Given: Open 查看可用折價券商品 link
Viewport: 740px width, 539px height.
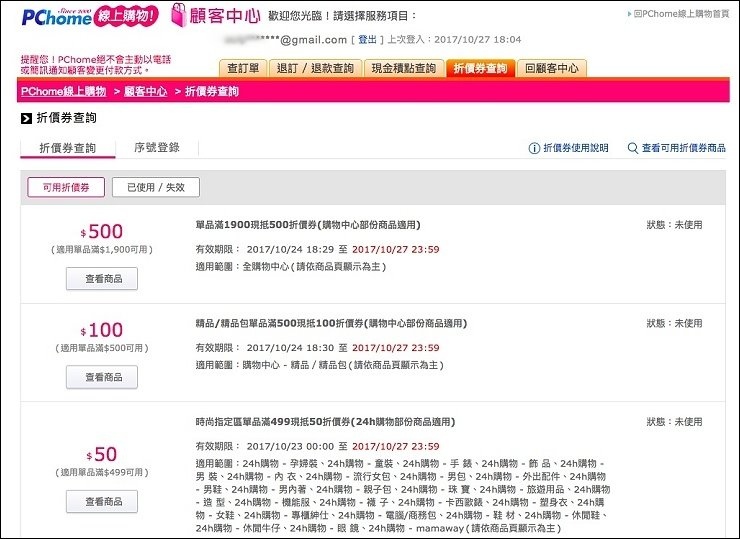Looking at the screenshot, I should click(683, 148).
